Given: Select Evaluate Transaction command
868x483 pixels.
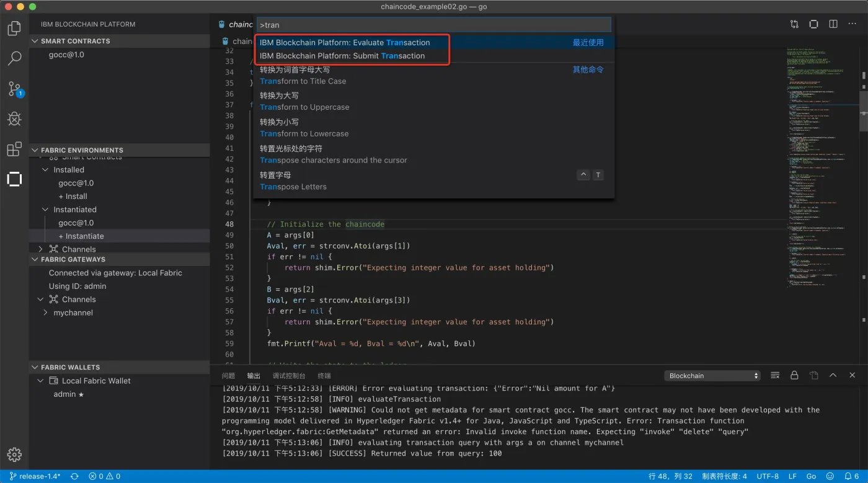Looking at the screenshot, I should [434, 43].
